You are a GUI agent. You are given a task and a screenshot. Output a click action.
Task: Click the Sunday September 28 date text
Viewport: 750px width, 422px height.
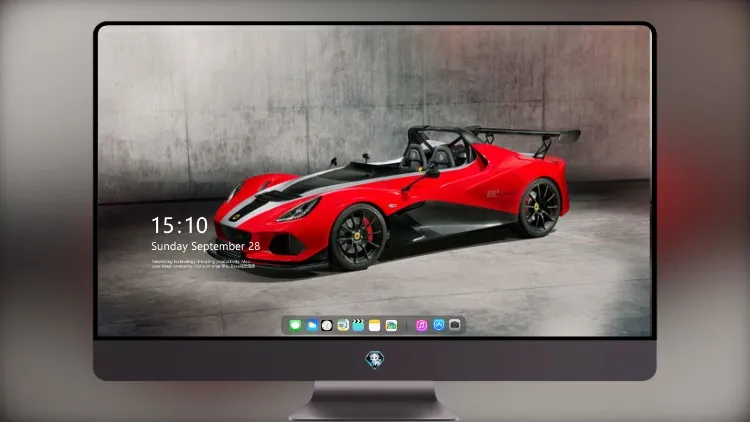pos(206,246)
